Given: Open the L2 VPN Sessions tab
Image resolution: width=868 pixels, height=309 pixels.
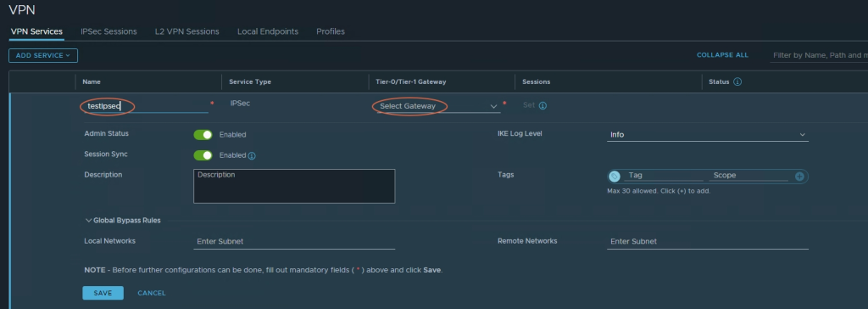Looking at the screenshot, I should (187, 31).
